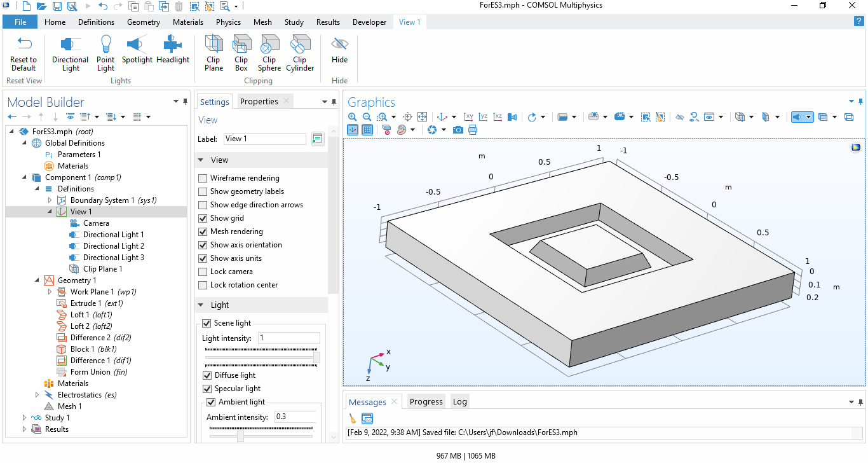Click the Label text field
Viewport: 868px width, 463px height.
264,139
